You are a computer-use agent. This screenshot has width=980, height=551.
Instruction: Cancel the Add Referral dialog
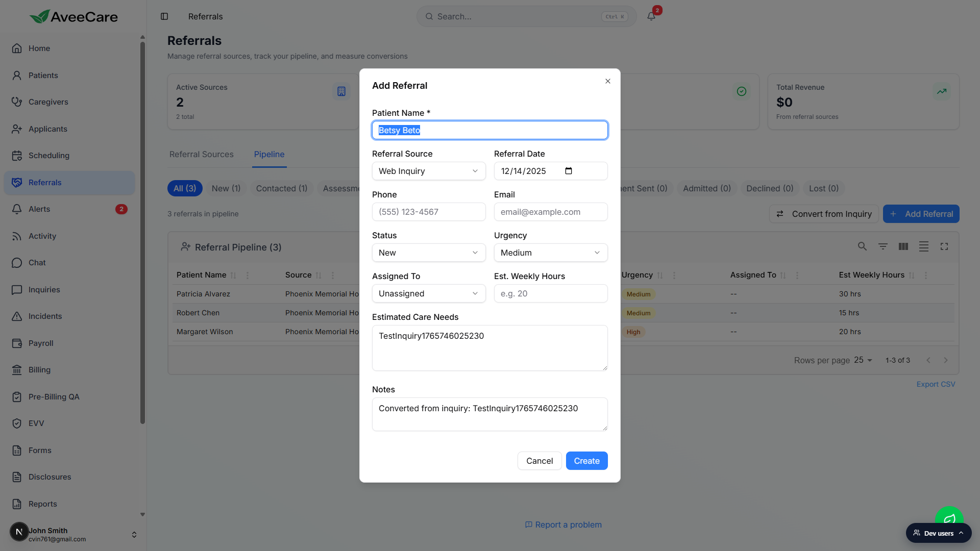pos(540,461)
